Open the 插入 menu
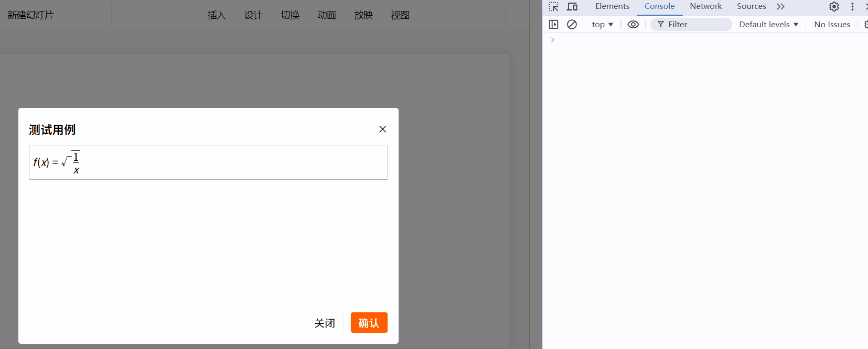The width and height of the screenshot is (868, 349). tap(217, 15)
